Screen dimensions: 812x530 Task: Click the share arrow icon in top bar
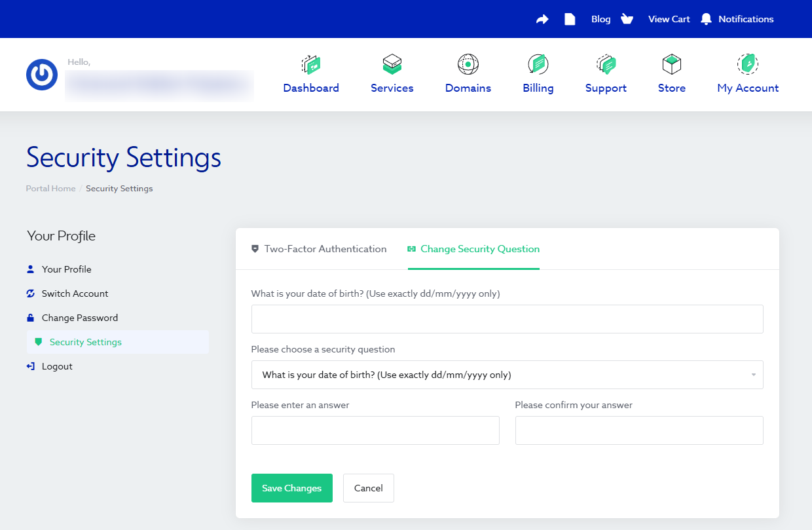click(x=542, y=19)
